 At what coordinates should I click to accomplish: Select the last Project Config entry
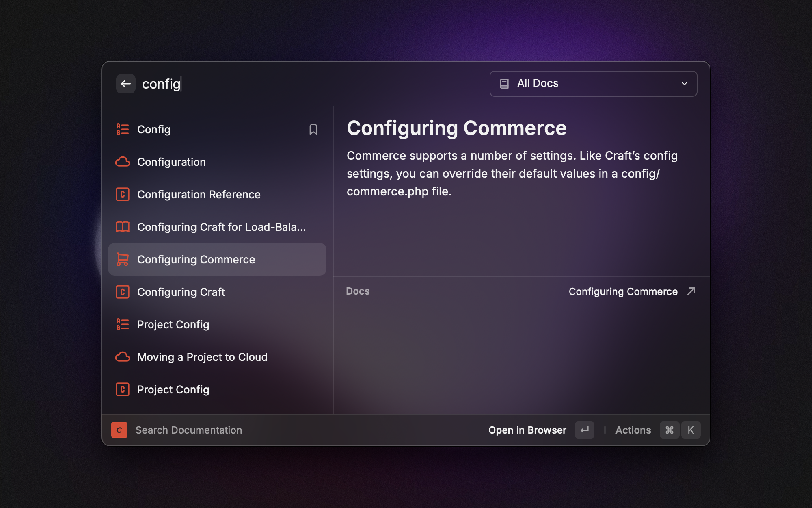click(x=173, y=389)
